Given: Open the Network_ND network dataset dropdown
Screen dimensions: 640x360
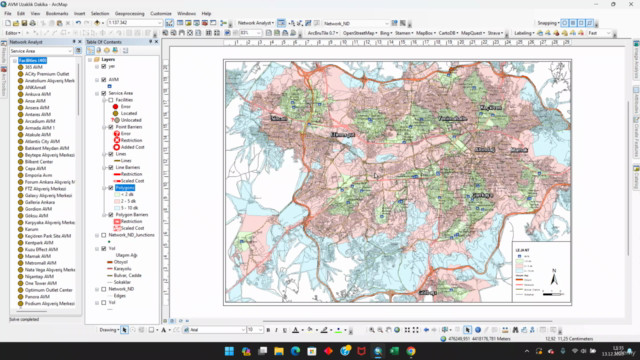Looking at the screenshot, I should coord(387,24).
